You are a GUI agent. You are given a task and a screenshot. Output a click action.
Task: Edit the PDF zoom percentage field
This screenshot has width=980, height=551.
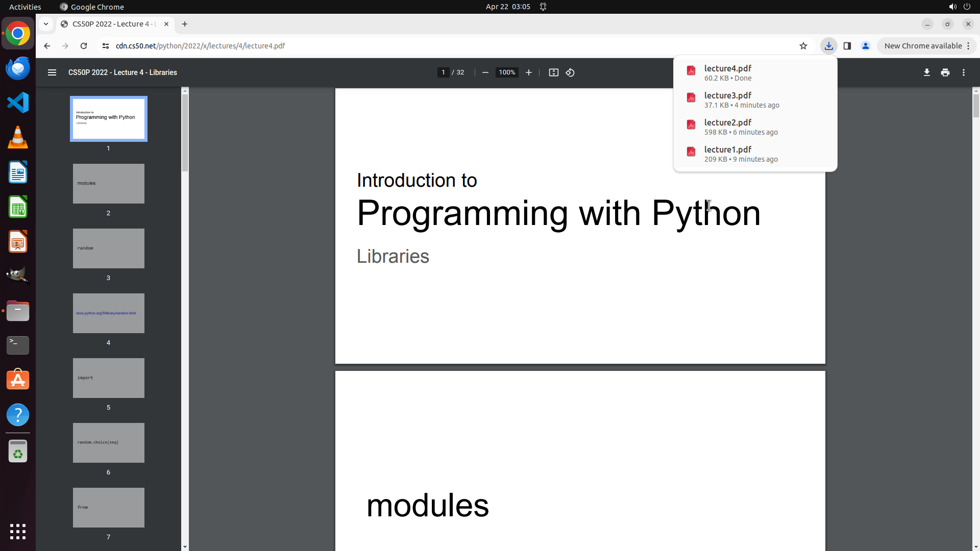click(x=506, y=72)
